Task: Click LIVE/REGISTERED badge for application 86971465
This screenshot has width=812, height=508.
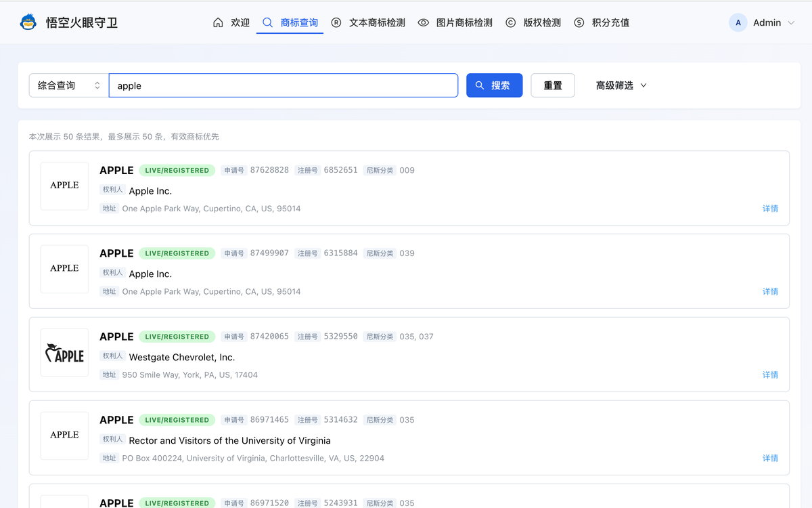Action: [x=177, y=420]
